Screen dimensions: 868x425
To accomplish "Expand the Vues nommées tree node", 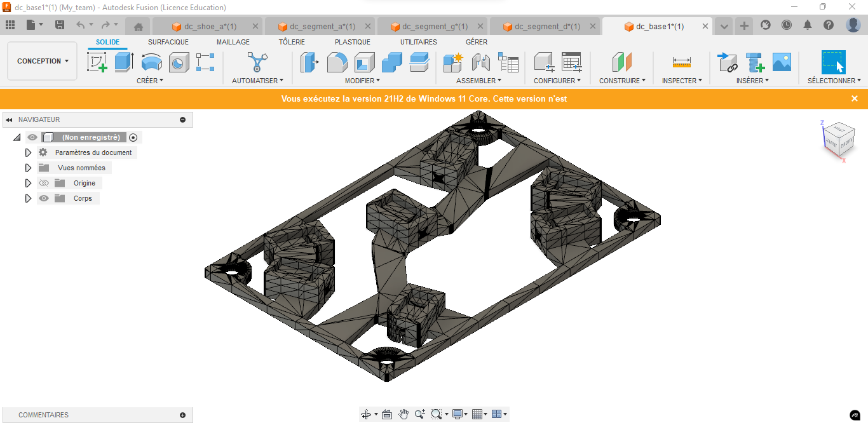I will tap(28, 168).
